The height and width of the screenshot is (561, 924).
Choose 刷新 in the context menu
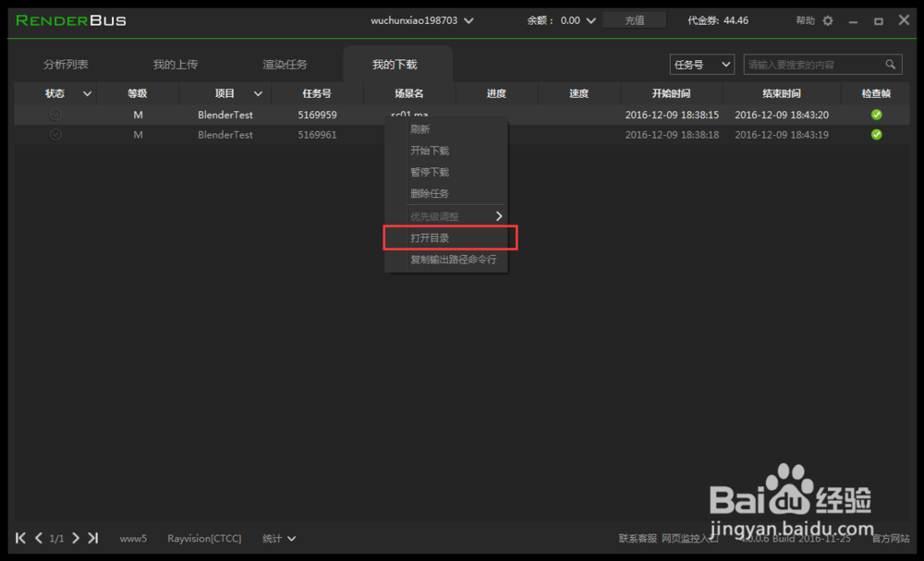[420, 129]
